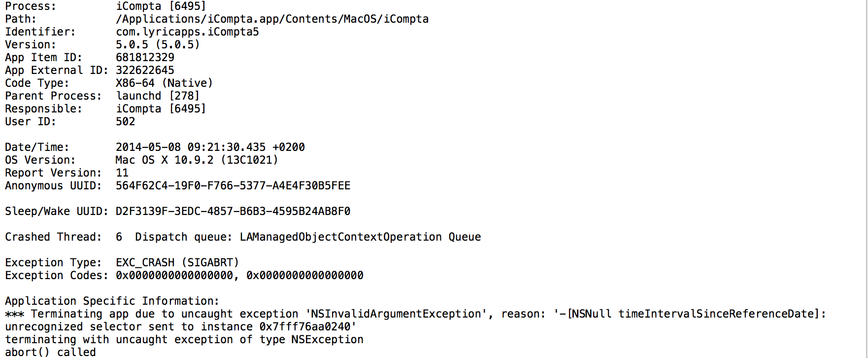The width and height of the screenshot is (868, 358).
Task: Click the Parent Process launchd [278]
Action: tap(158, 96)
